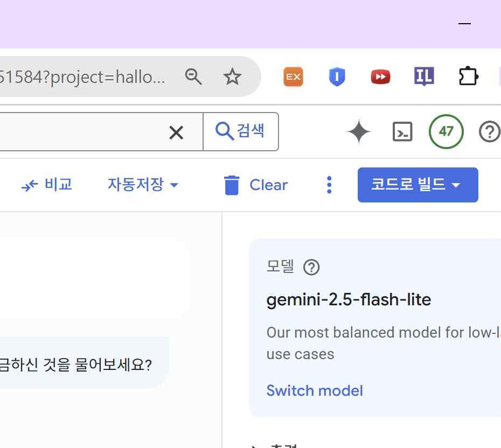
Task: Open the 코드로 빌드 dropdown button
Action: pos(417,185)
